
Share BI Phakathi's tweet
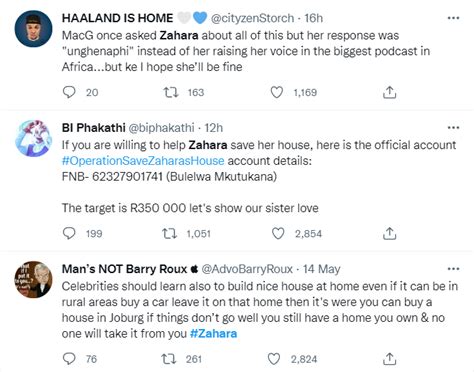pos(389,233)
